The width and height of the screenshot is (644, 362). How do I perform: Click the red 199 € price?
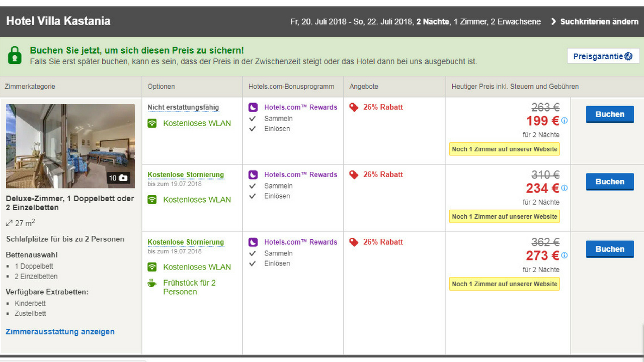point(543,121)
